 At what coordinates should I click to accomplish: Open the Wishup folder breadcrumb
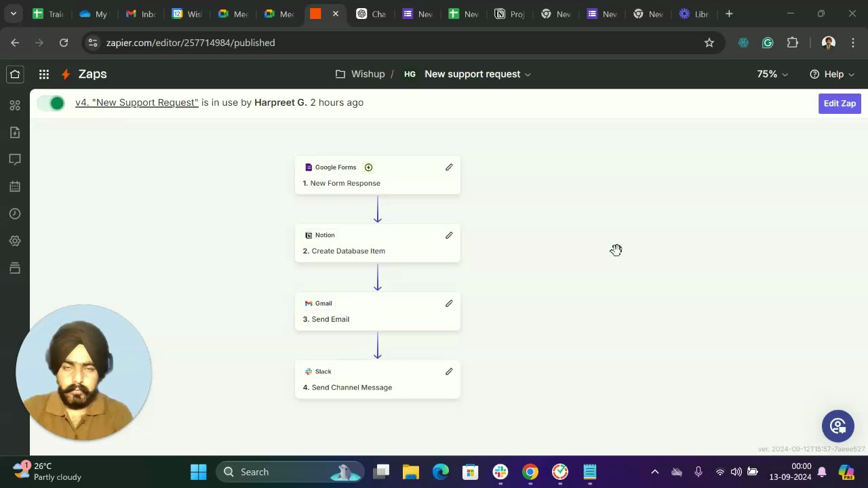(360, 75)
